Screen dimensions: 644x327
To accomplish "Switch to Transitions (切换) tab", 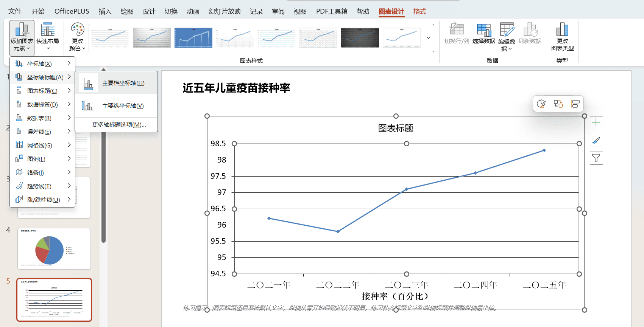I will [x=171, y=11].
